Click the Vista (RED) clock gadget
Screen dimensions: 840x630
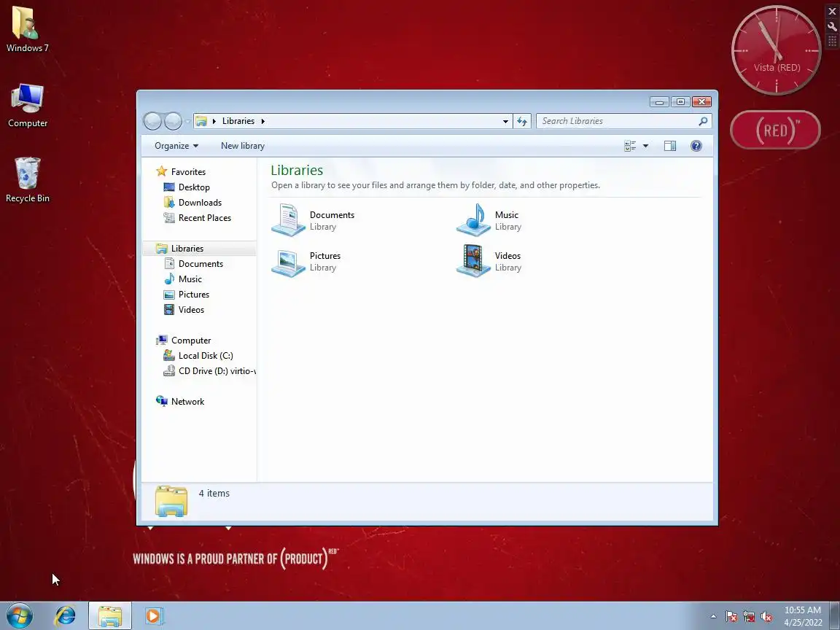pos(777,50)
